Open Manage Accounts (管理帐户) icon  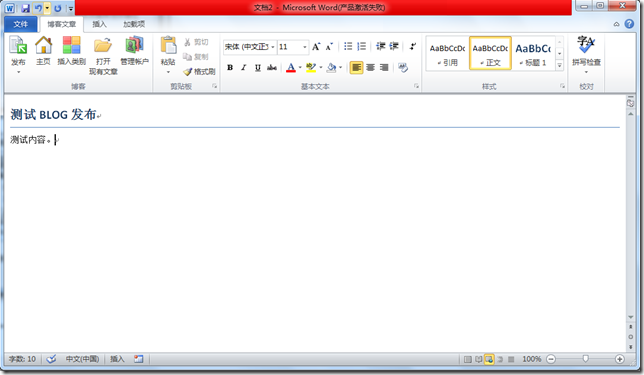tap(134, 46)
